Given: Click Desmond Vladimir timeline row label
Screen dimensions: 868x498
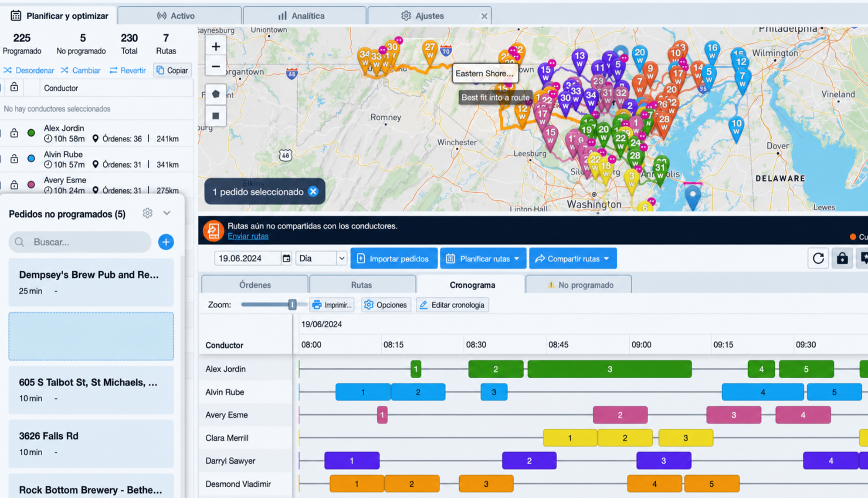Looking at the screenshot, I should coord(238,484).
